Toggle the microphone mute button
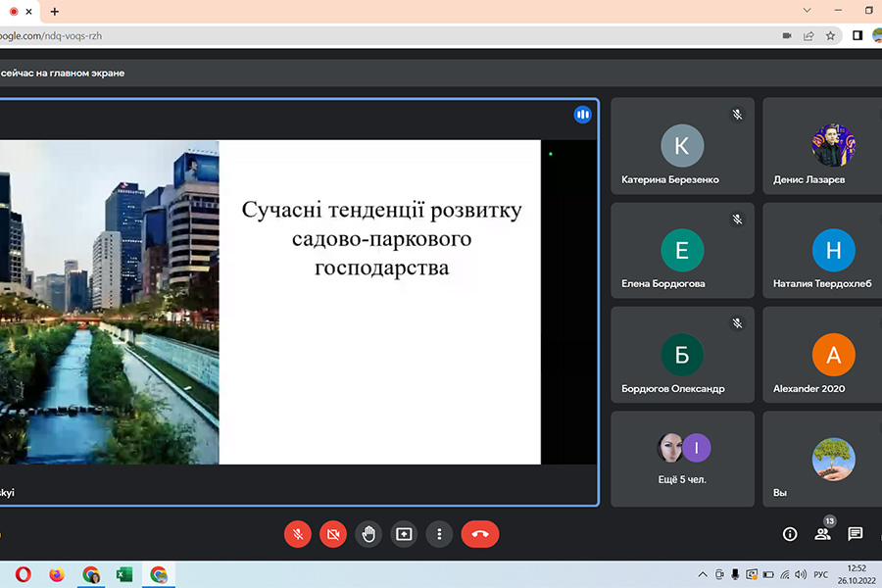 click(298, 534)
